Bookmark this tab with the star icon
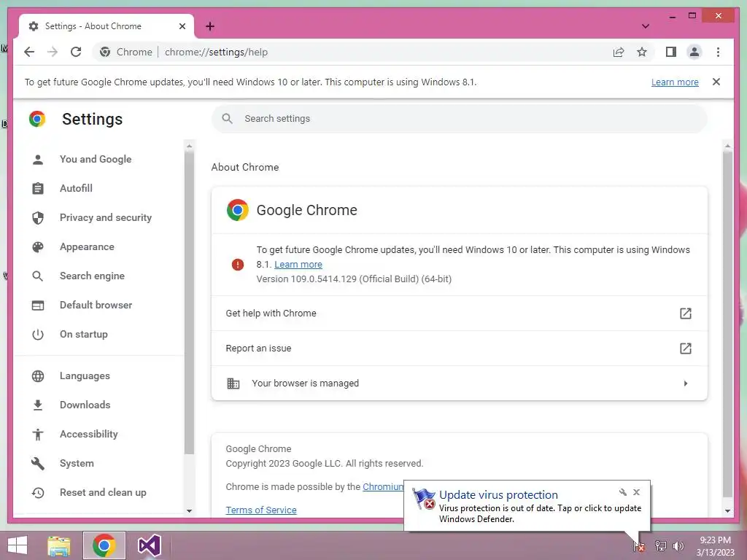Viewport: 747px width, 560px height. [x=642, y=52]
